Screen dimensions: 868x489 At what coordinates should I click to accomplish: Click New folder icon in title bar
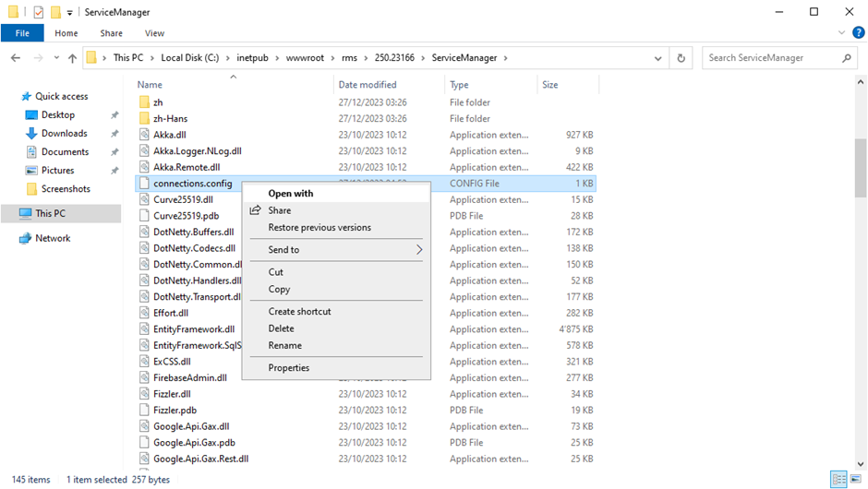[55, 12]
